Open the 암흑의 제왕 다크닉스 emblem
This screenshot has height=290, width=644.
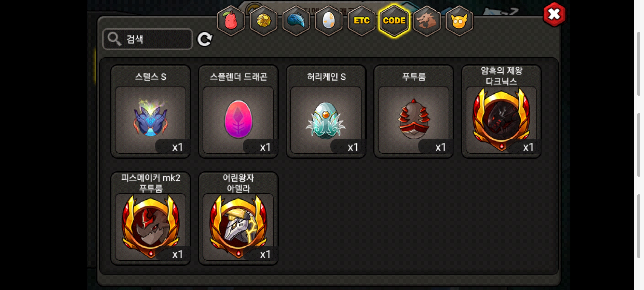[x=501, y=111]
